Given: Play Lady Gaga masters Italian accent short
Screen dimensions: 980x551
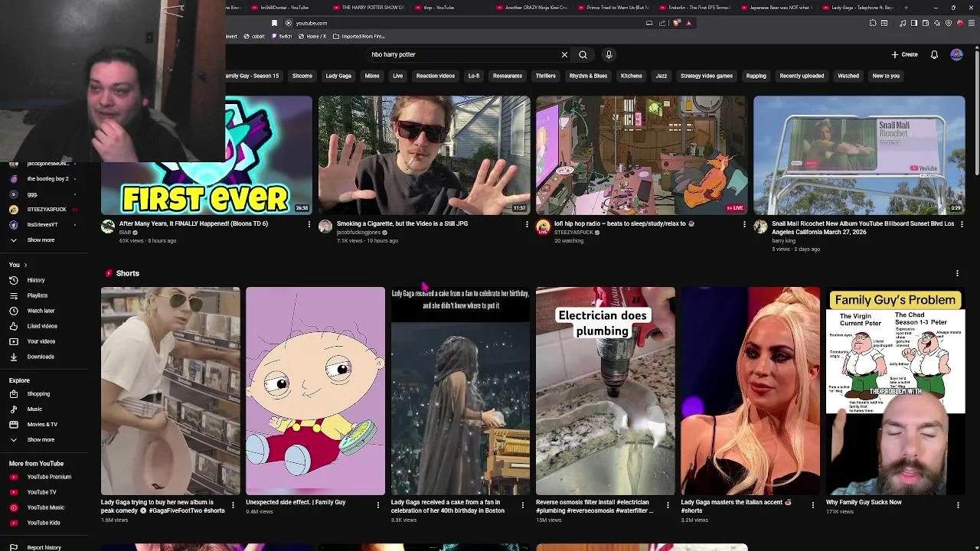Looking at the screenshot, I should [x=750, y=391].
